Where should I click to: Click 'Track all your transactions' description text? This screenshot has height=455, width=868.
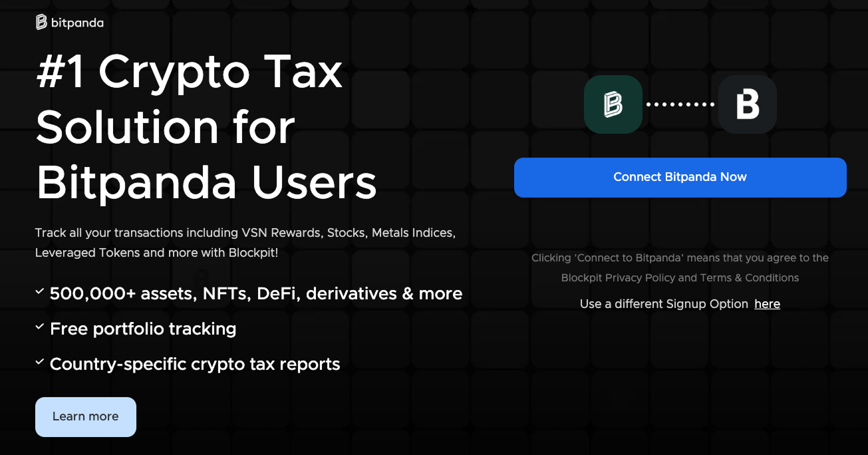pyautogui.click(x=245, y=243)
